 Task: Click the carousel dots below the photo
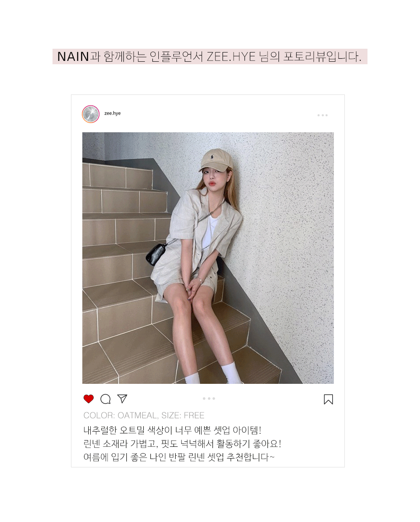point(209,399)
